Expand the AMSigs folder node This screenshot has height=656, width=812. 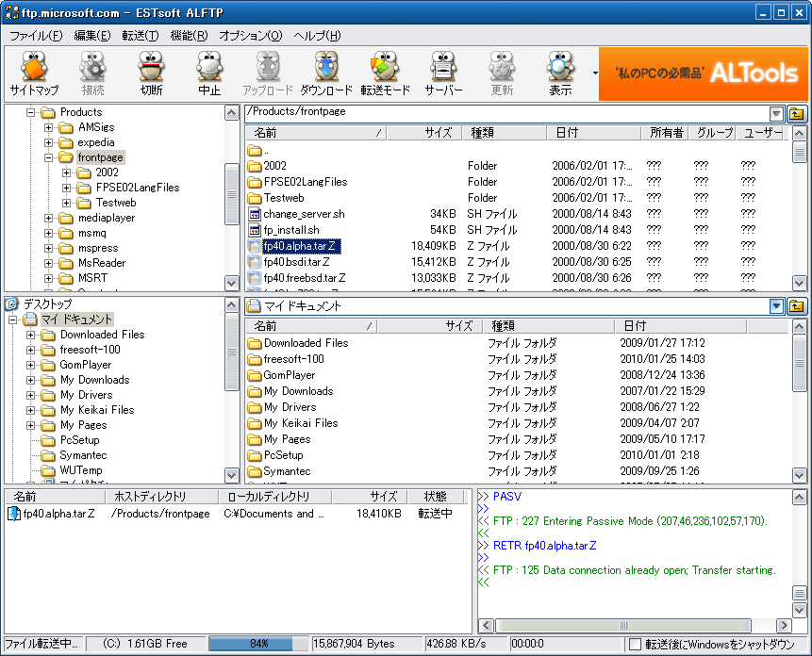pos(49,127)
